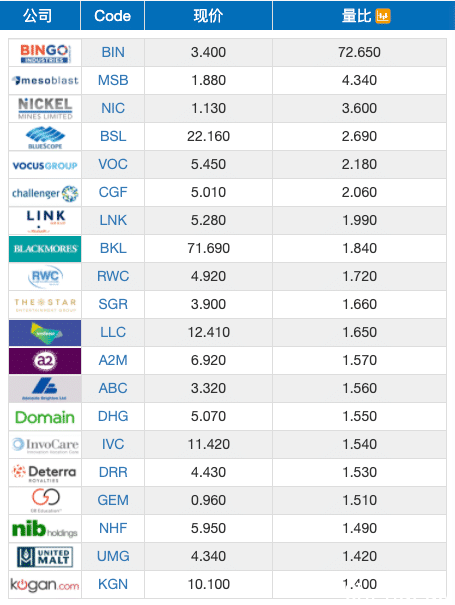Screen dimensions: 455x605
Task: Select the Mesoblast company logo
Action: pyautogui.click(x=45, y=80)
